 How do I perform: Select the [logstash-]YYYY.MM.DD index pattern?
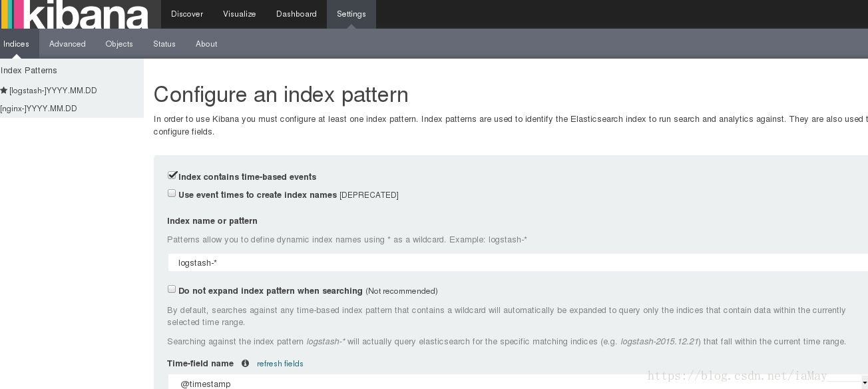[x=53, y=91]
